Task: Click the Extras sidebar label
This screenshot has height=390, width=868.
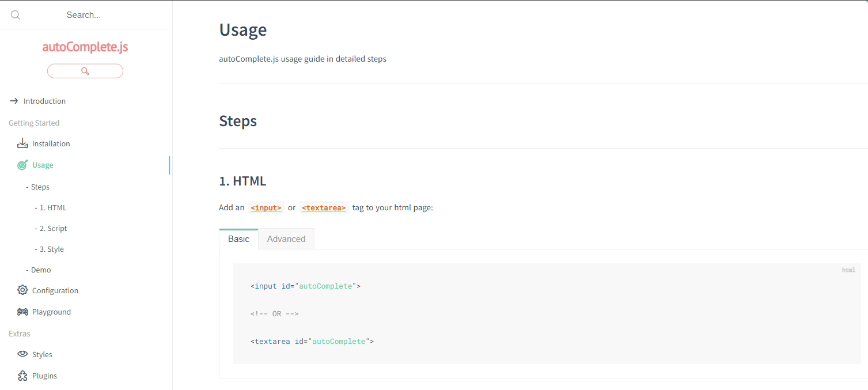Action: [20, 334]
